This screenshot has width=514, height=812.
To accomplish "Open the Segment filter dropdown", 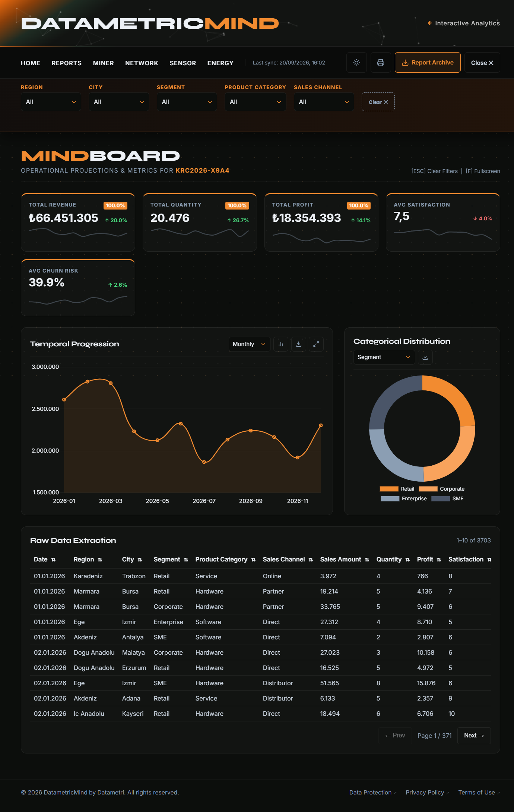I will click(x=187, y=102).
